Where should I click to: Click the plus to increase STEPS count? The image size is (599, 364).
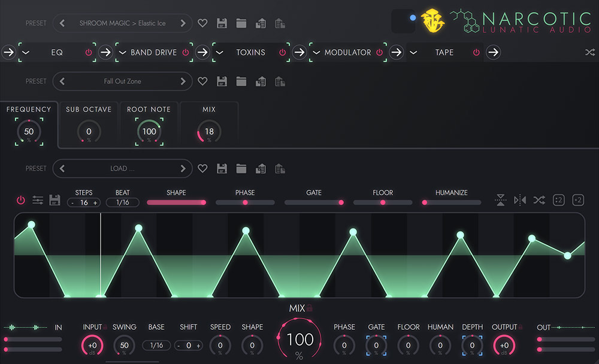(x=95, y=202)
